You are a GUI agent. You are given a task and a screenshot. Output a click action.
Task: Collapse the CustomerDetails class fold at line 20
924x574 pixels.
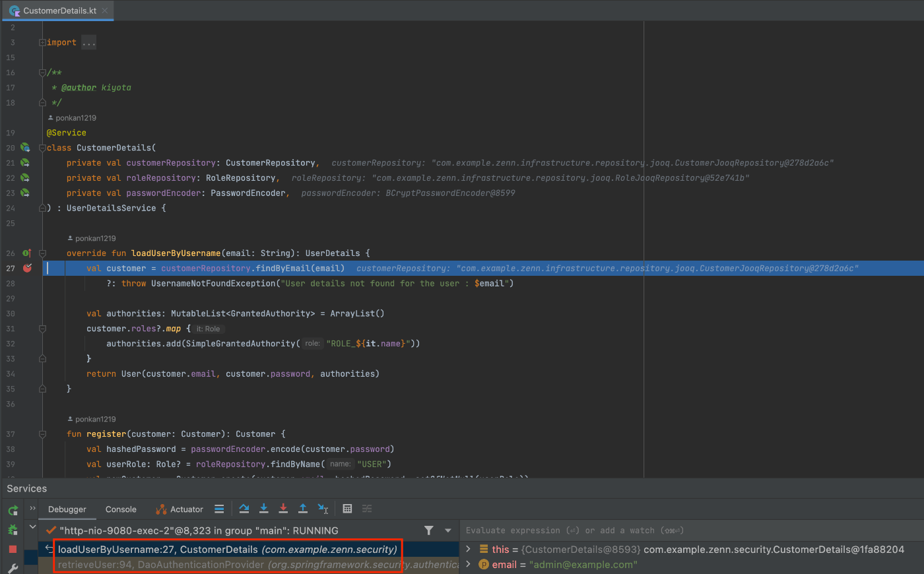(42, 148)
